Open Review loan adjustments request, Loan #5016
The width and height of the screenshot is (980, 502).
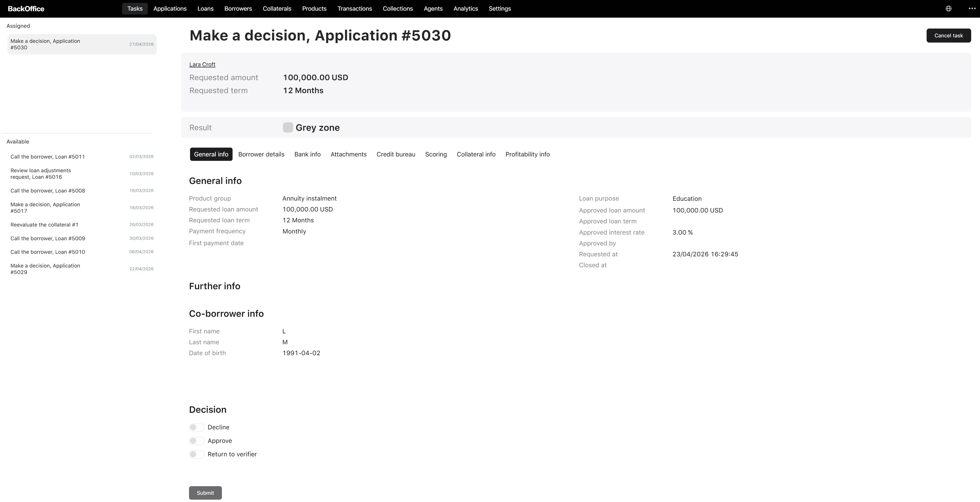tap(82, 174)
